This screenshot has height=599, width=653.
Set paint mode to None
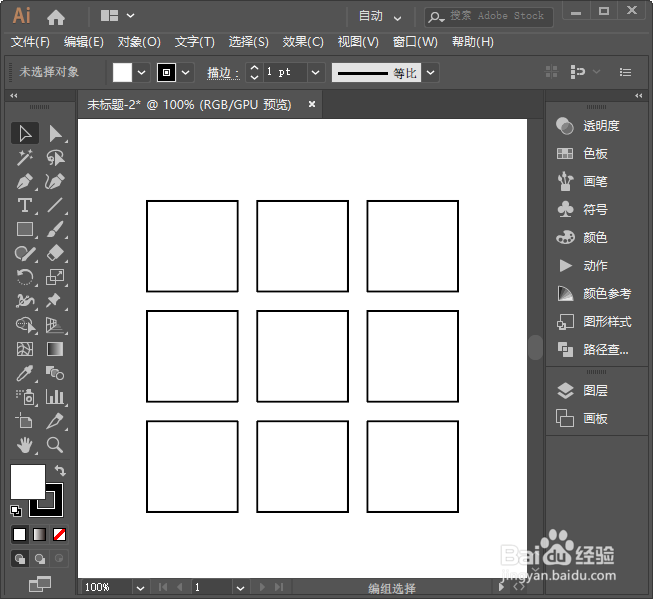coord(60,534)
